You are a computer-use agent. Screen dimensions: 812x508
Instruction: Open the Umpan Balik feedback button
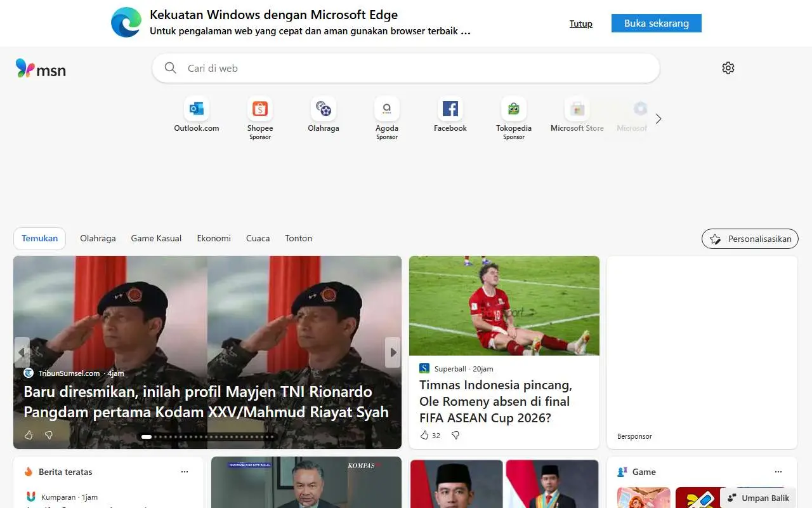click(x=758, y=498)
